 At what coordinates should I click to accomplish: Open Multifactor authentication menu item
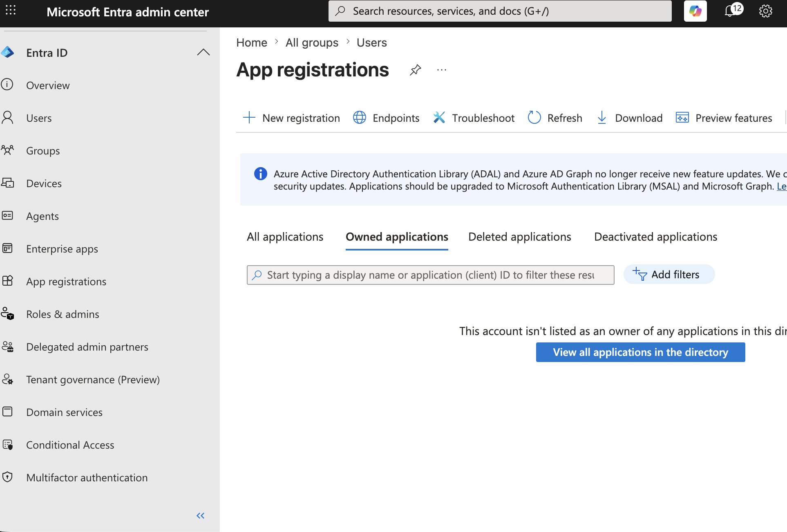pyautogui.click(x=87, y=478)
